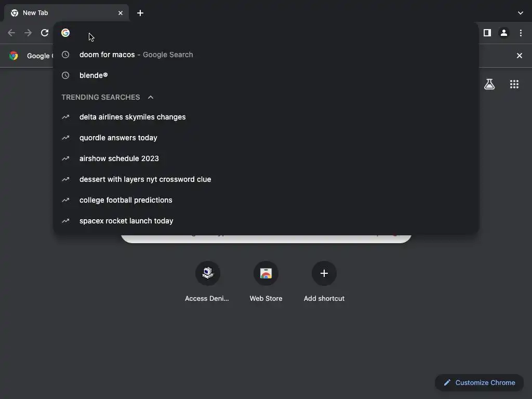This screenshot has height=399, width=532.
Task: Select the New Tab browser tab
Action: click(x=66, y=13)
